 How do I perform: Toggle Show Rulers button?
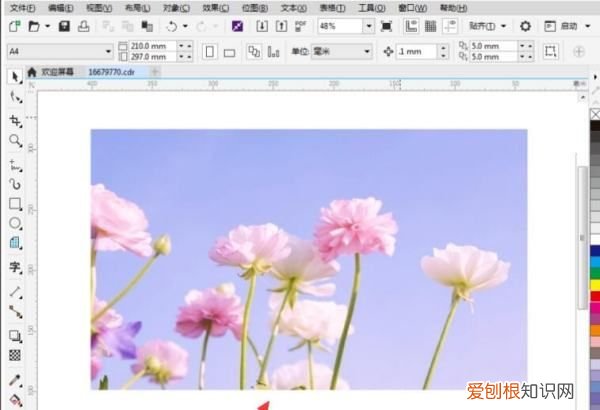coord(411,26)
